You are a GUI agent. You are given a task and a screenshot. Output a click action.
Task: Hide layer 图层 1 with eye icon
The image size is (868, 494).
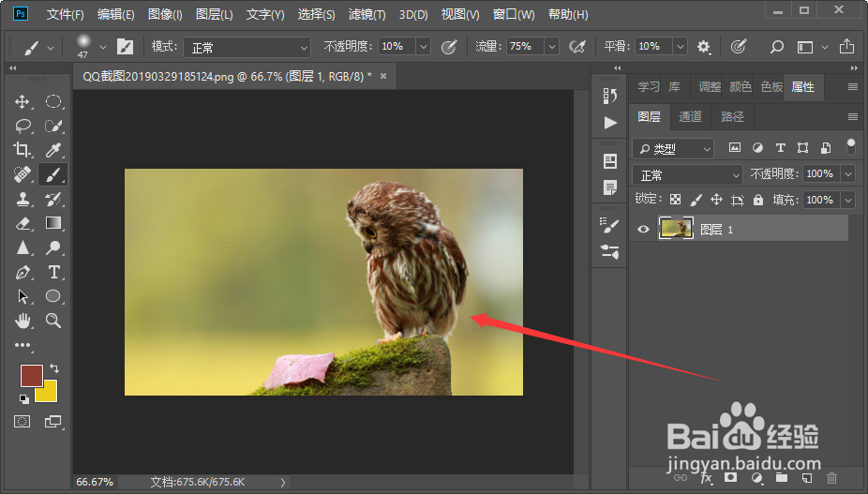(x=643, y=229)
